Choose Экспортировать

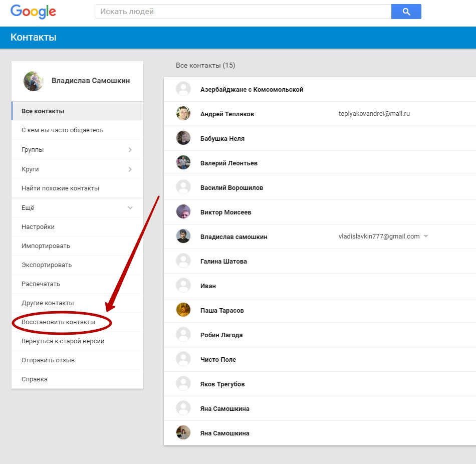[x=77, y=265]
